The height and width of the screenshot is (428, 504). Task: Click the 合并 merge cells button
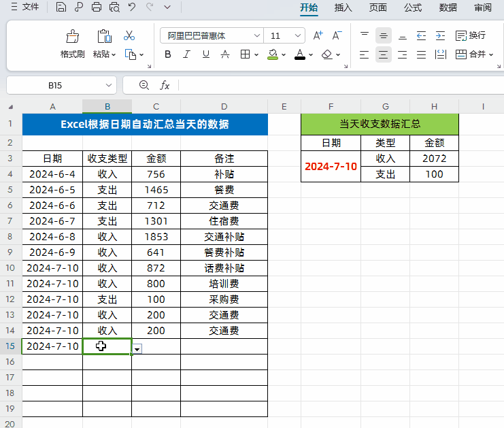point(471,54)
